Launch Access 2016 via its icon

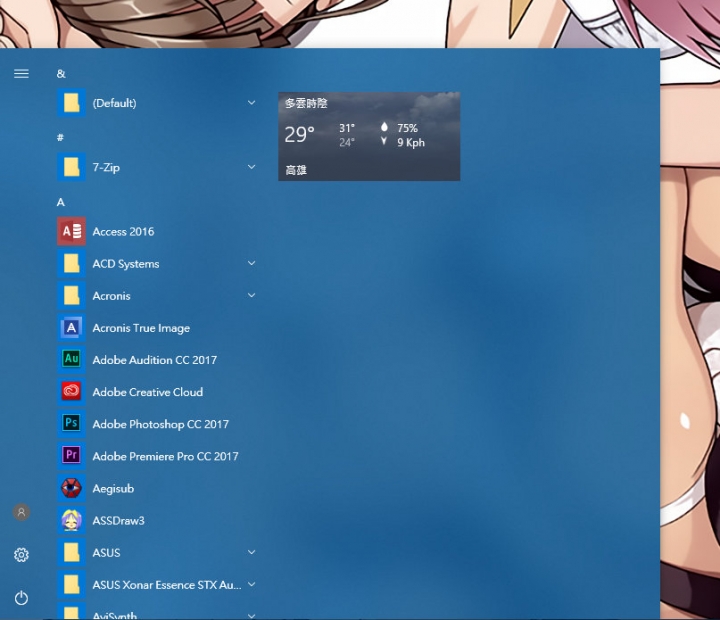[x=71, y=231]
